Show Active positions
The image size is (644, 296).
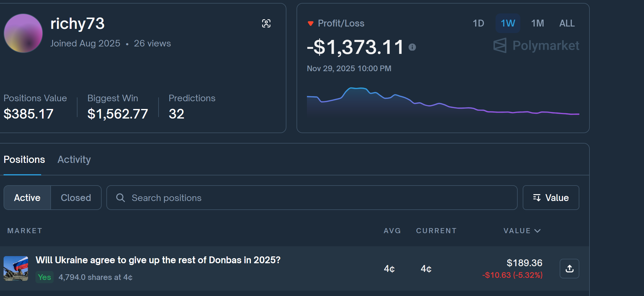click(x=27, y=198)
